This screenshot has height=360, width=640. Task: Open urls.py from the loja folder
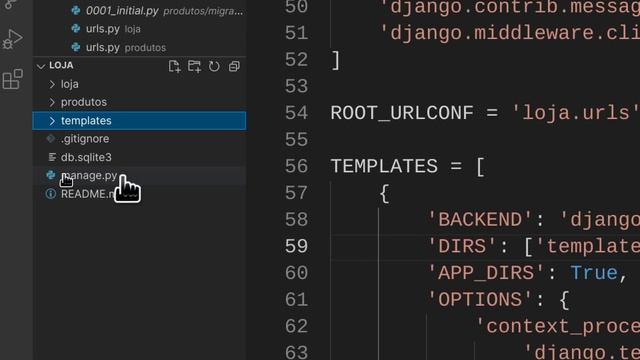(139, 29)
